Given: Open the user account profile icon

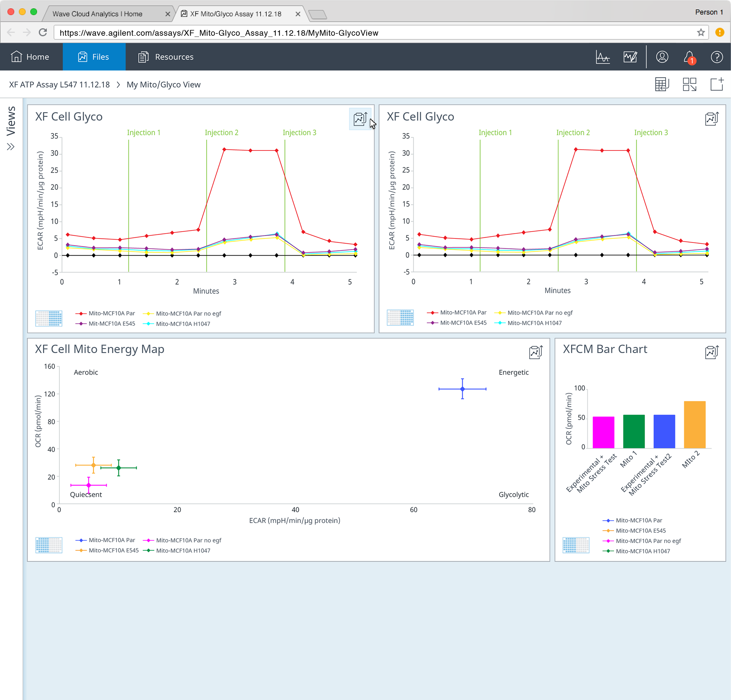Looking at the screenshot, I should coord(662,57).
